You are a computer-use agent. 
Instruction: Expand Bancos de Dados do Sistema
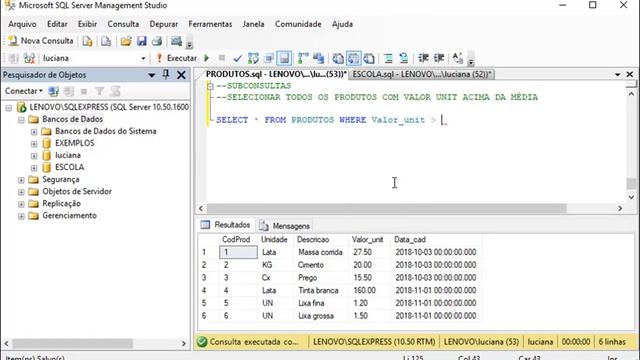[34, 132]
